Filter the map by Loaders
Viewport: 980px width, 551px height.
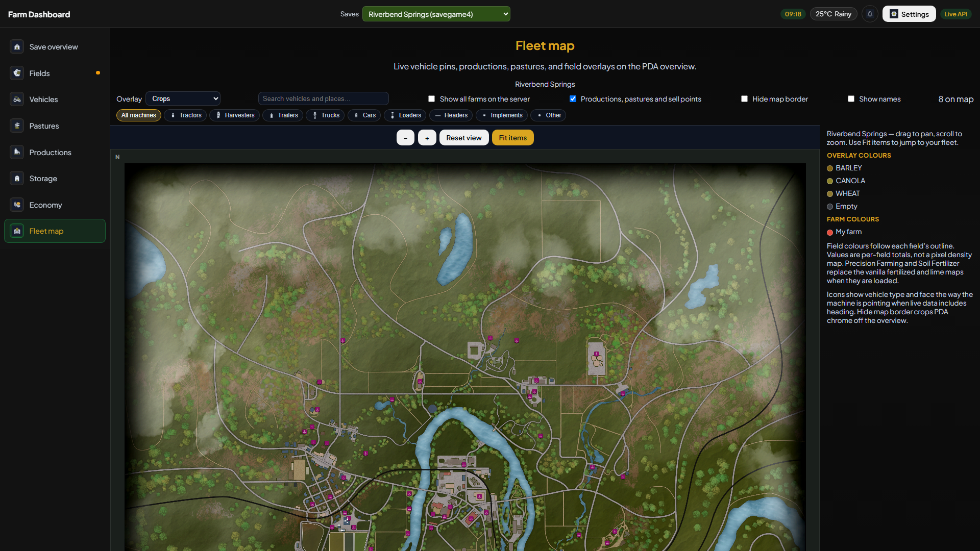tap(405, 115)
